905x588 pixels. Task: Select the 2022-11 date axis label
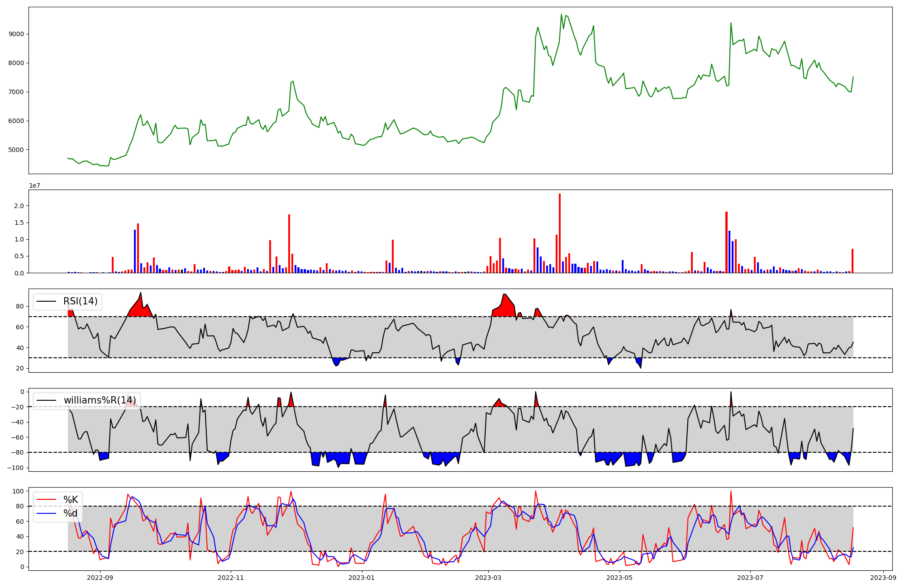click(x=231, y=578)
